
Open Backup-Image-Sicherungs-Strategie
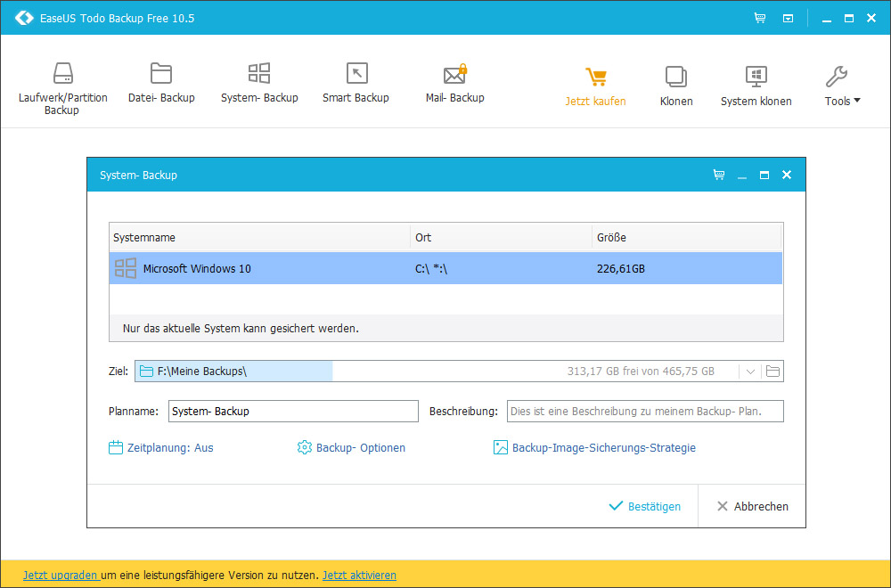(x=594, y=447)
